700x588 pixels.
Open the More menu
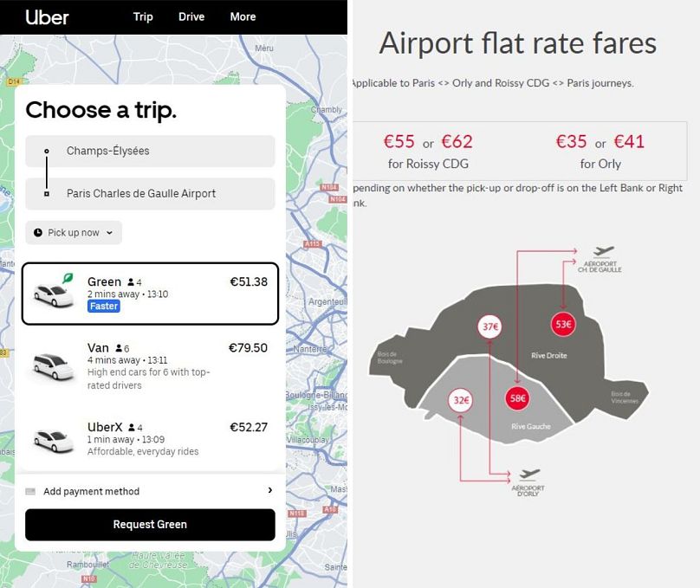[x=243, y=16]
